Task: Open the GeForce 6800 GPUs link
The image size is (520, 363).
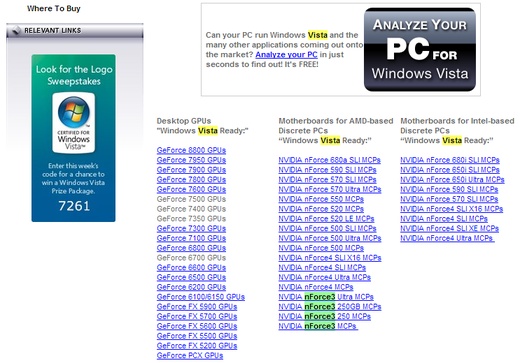Action: pyautogui.click(x=191, y=248)
